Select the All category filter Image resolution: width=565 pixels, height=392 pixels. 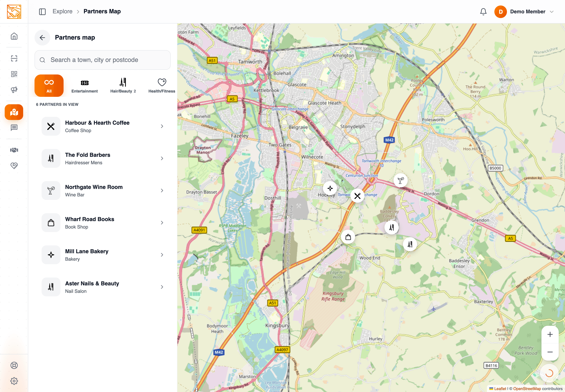coord(49,86)
